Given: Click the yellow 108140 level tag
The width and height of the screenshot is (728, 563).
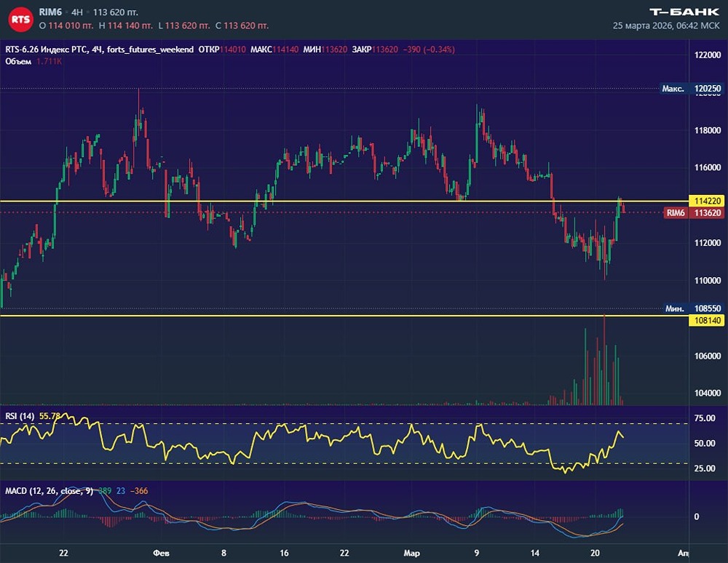Looking at the screenshot, I should [x=708, y=319].
